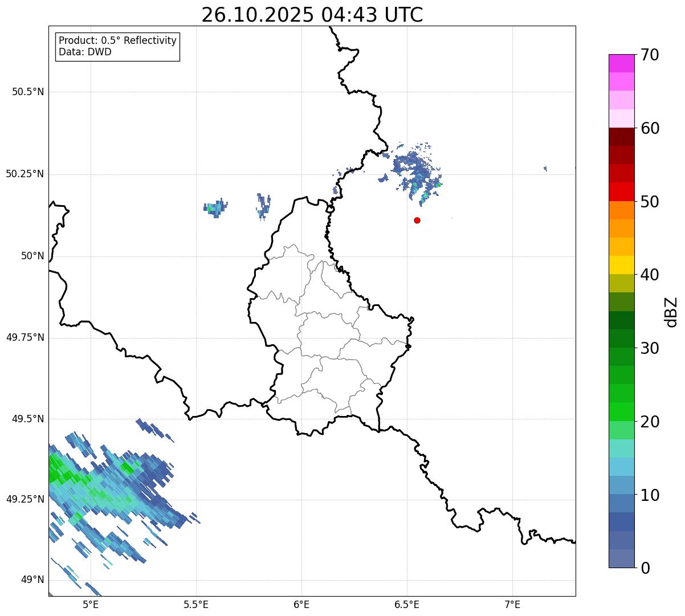The width and height of the screenshot is (685, 616).
Task: Click the 7°E longitude label
Action: click(x=512, y=604)
